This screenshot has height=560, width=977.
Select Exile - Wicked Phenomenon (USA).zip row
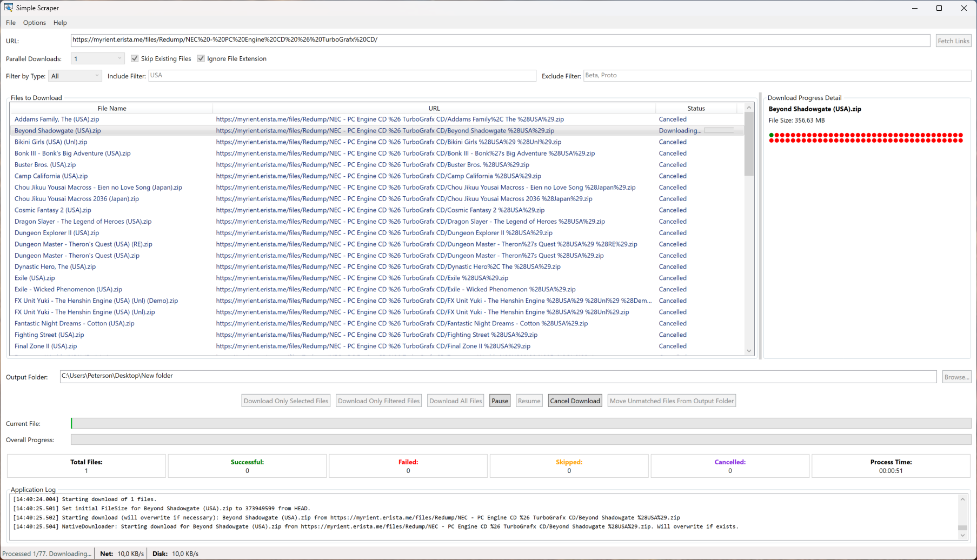[x=377, y=289]
